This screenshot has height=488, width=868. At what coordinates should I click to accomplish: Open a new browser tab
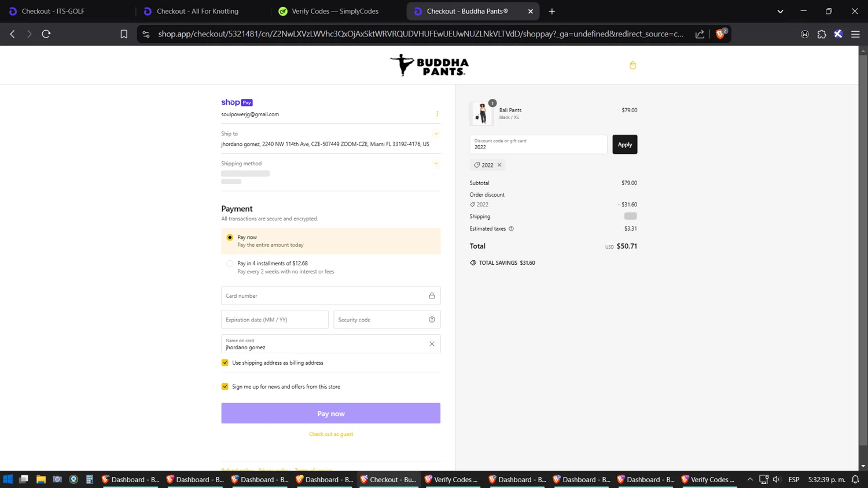(552, 11)
